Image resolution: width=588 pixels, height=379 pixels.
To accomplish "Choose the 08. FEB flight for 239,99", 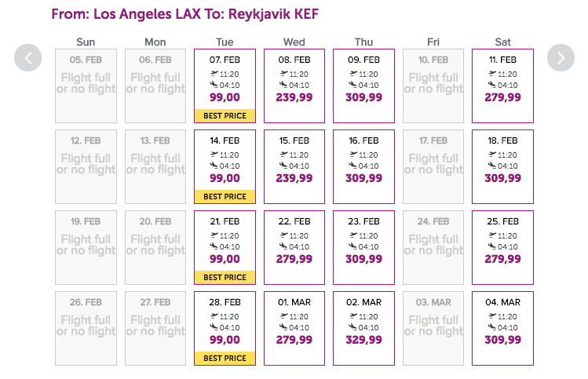I will point(294,86).
